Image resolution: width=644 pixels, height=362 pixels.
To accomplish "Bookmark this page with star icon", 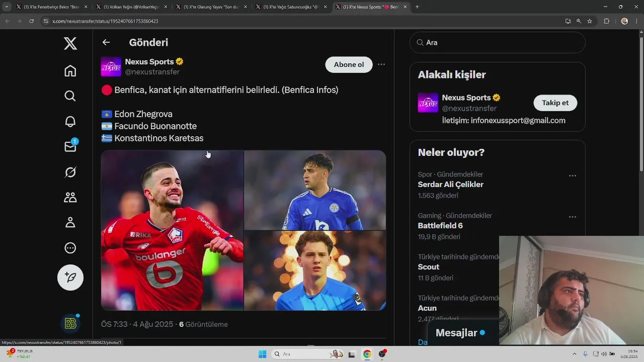I will tap(590, 21).
